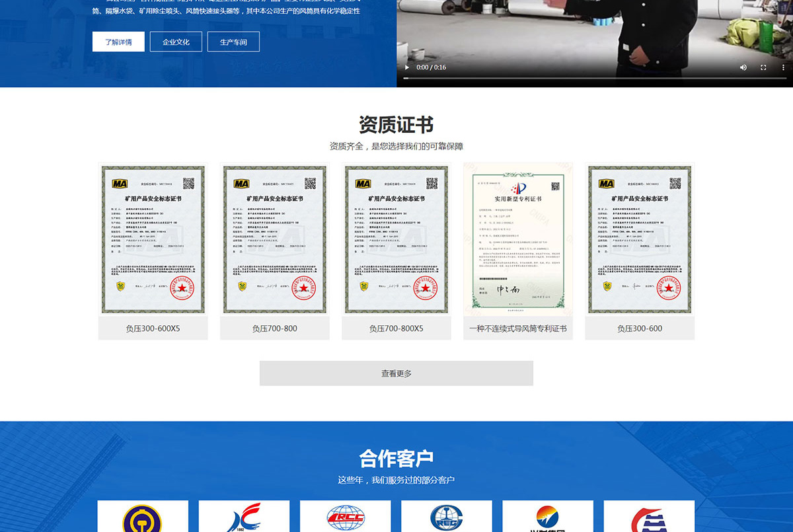Open the green utility patent certificate image
This screenshot has height=532, width=793.
coord(518,239)
